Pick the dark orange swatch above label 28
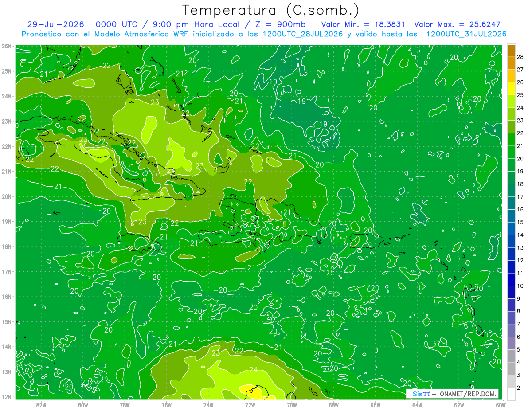The width and height of the screenshot is (532, 411). [511, 51]
